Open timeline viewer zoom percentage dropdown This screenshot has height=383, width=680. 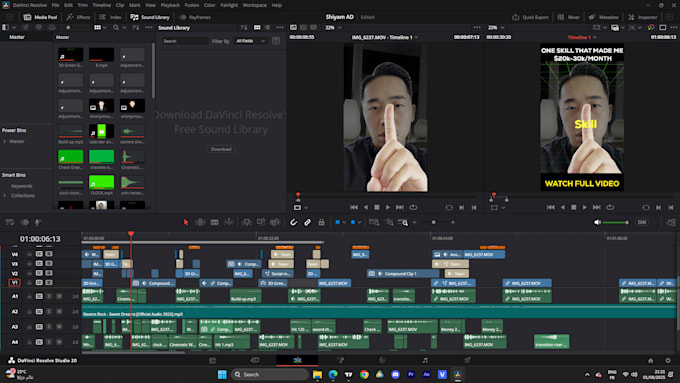pos(496,27)
